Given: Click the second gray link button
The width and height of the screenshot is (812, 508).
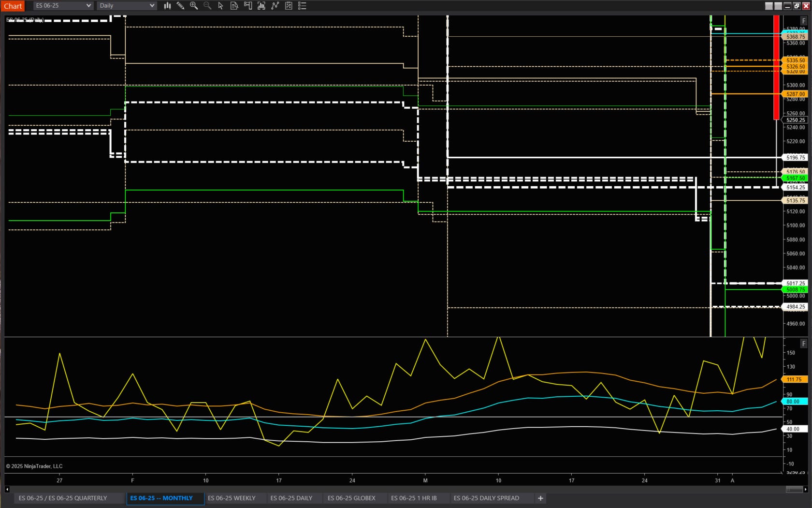Looking at the screenshot, I should click(778, 6).
